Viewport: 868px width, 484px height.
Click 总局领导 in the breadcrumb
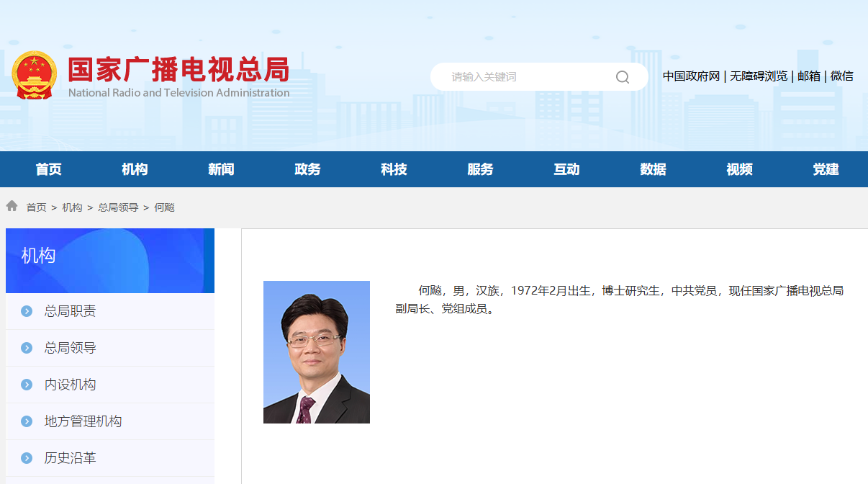click(x=118, y=207)
